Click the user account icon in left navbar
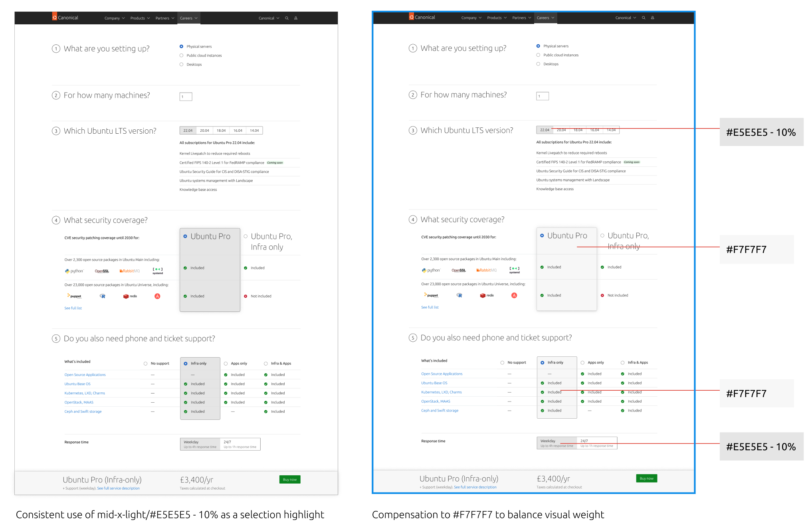 (296, 18)
